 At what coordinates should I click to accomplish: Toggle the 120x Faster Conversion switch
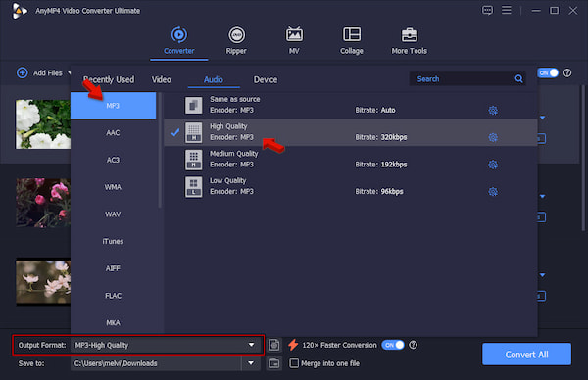[x=393, y=345]
